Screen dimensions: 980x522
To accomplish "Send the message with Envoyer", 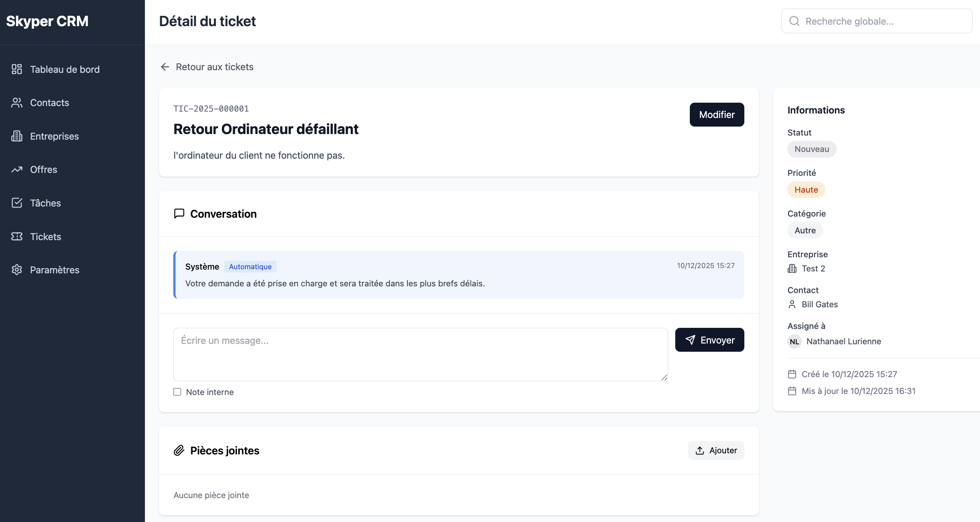I will tap(709, 340).
